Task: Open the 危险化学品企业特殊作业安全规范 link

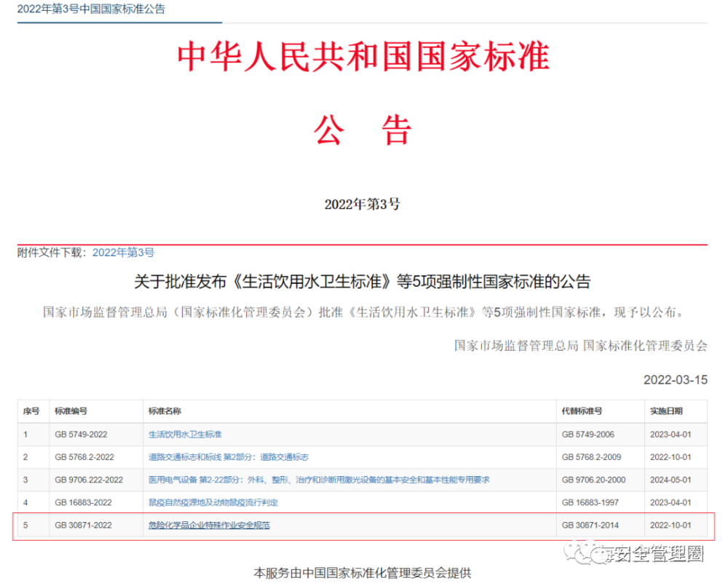Action: point(209,525)
